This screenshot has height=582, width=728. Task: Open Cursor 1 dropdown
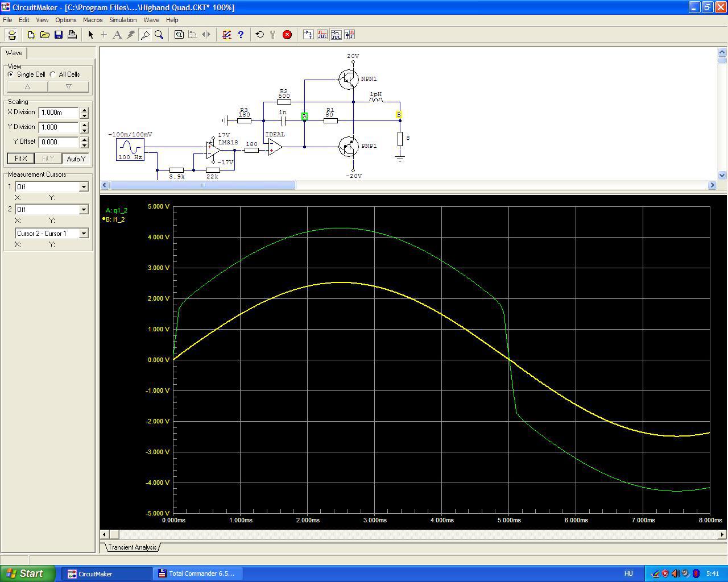tap(84, 187)
